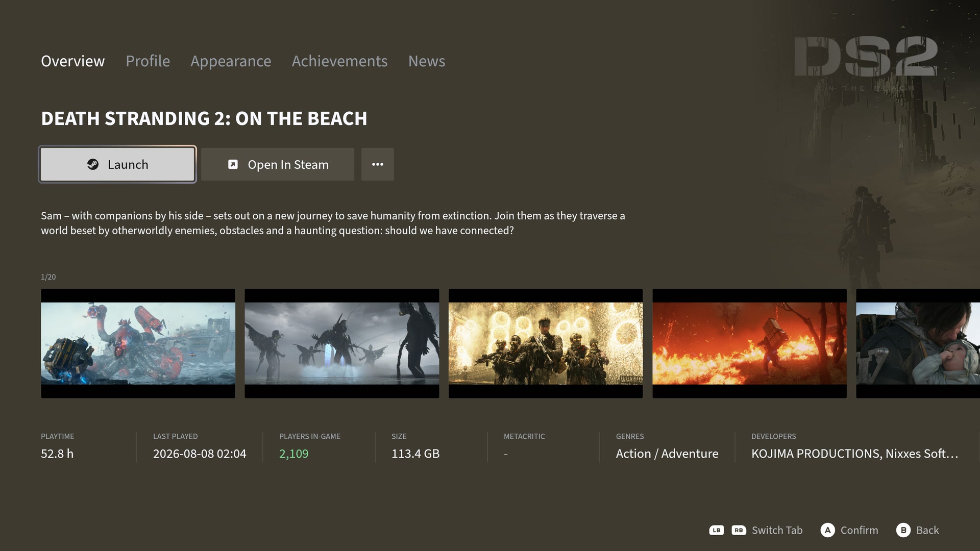
Task: Click the Back hint label
Action: tap(927, 530)
